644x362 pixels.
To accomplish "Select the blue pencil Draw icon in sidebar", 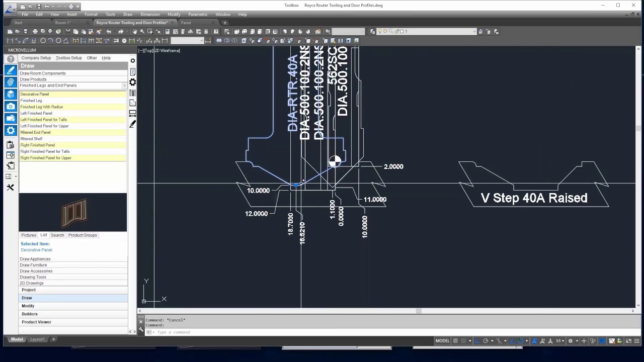I will pyautogui.click(x=11, y=70).
